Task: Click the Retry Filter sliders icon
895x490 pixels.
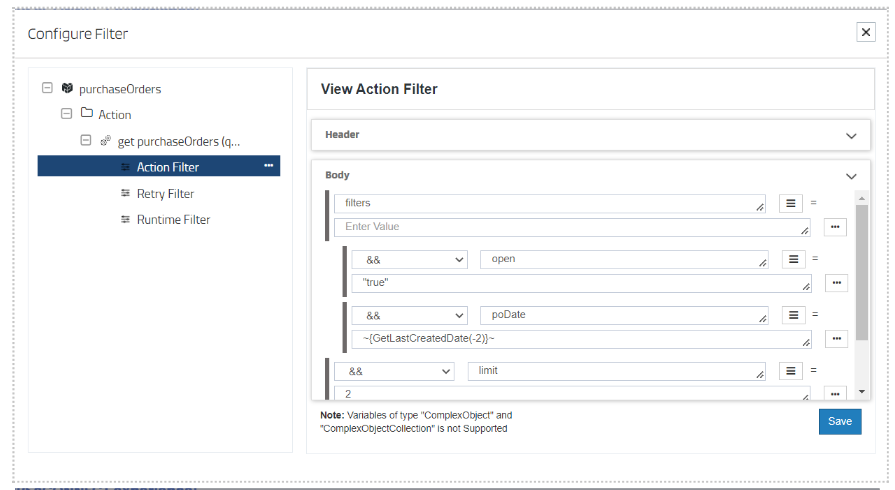Action: point(125,193)
